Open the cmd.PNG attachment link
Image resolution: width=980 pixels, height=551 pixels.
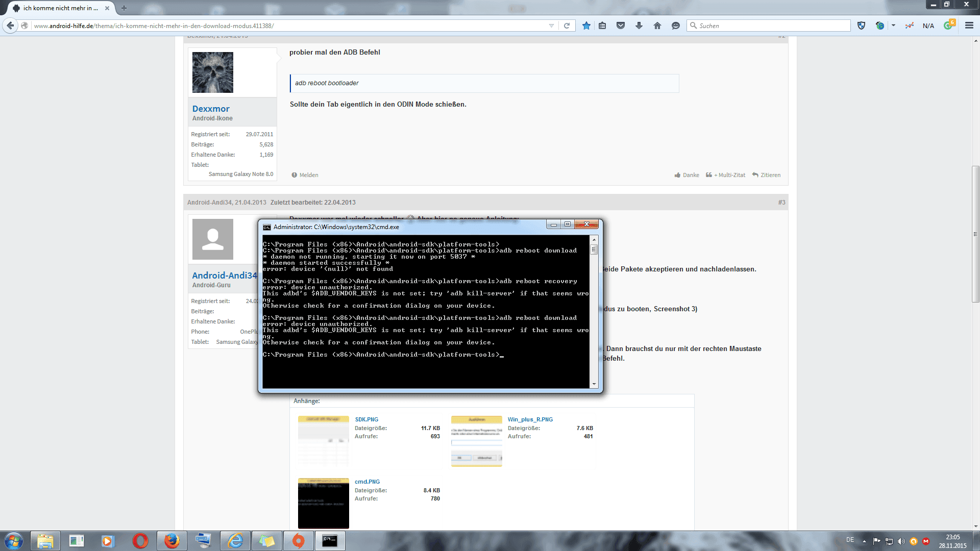367,482
